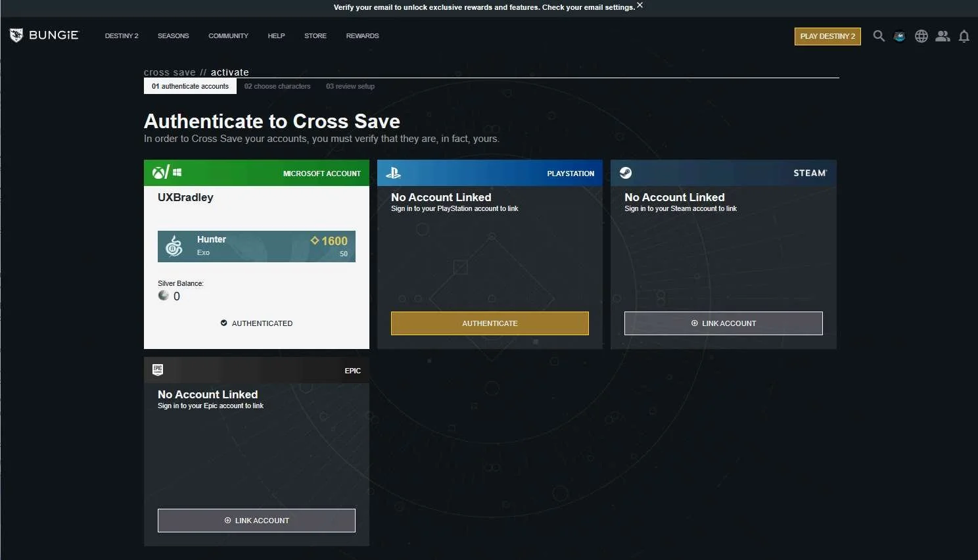This screenshot has height=560, width=978.
Task: Click the 'PLAYSTATION' header label
Action: click(570, 174)
